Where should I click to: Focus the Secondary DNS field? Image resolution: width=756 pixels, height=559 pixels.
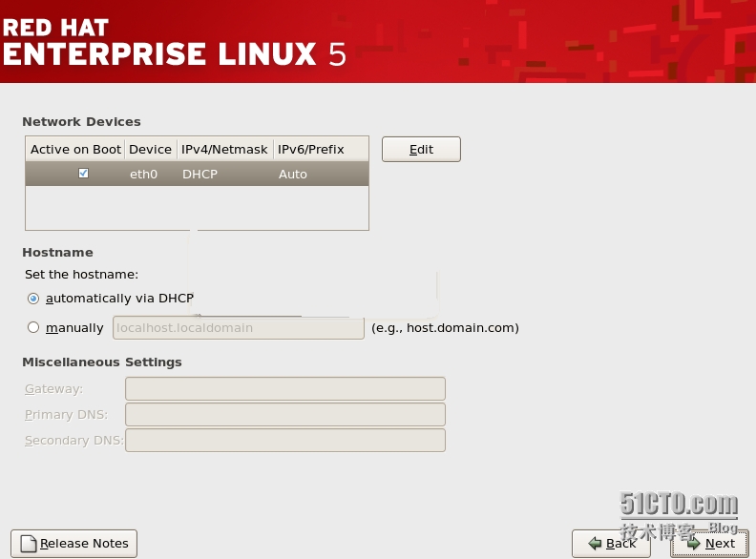tap(285, 441)
